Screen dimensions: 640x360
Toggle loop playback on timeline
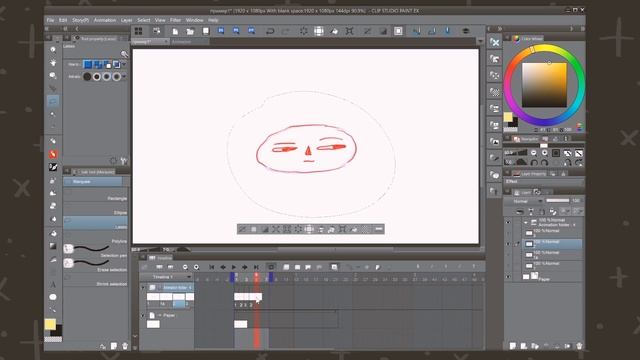click(271, 267)
